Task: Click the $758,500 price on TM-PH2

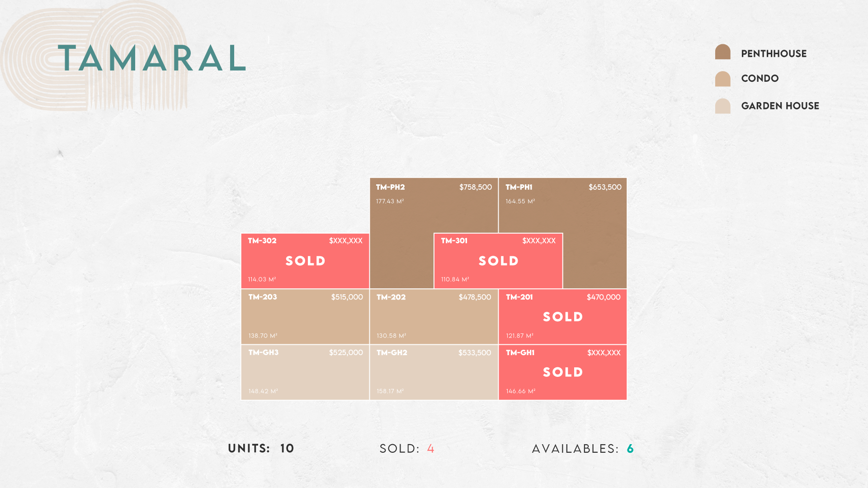Action: (476, 187)
